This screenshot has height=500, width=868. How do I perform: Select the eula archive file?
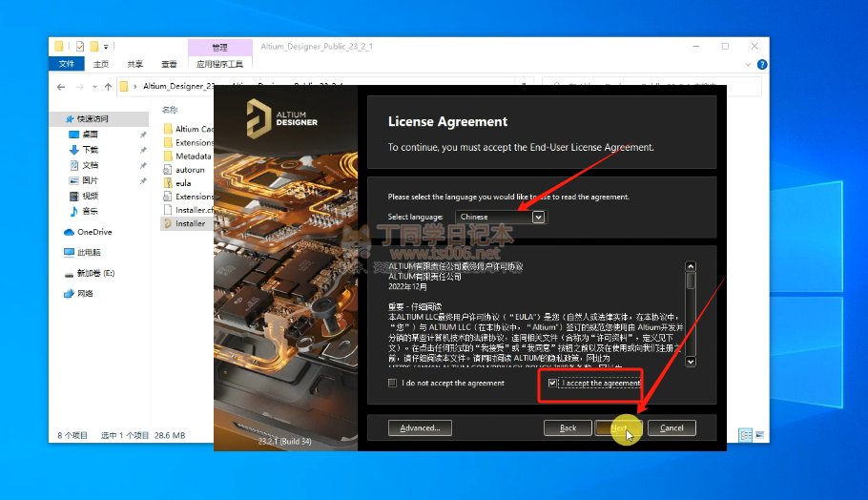tap(177, 183)
